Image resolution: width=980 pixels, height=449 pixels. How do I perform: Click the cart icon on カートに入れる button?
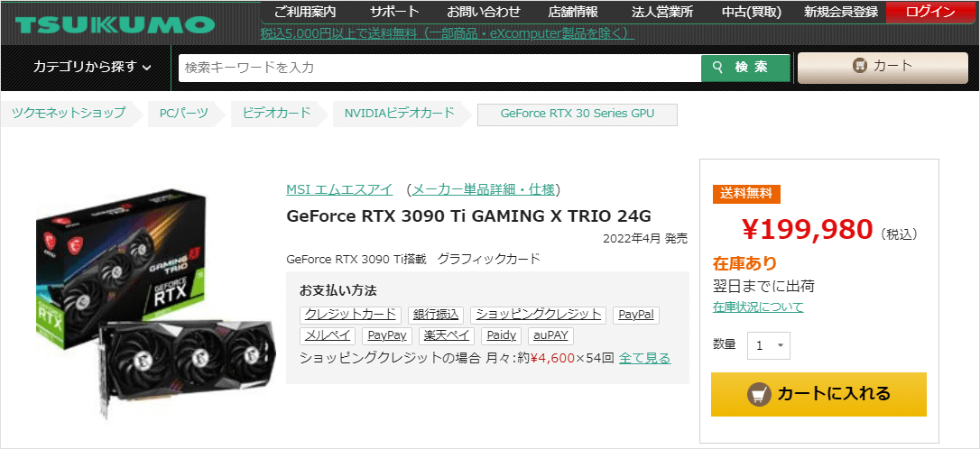point(760,393)
